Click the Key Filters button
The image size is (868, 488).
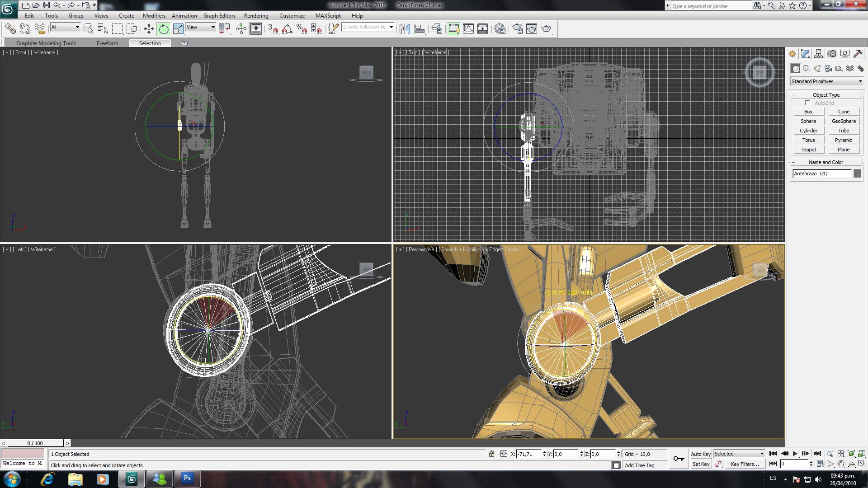point(745,464)
